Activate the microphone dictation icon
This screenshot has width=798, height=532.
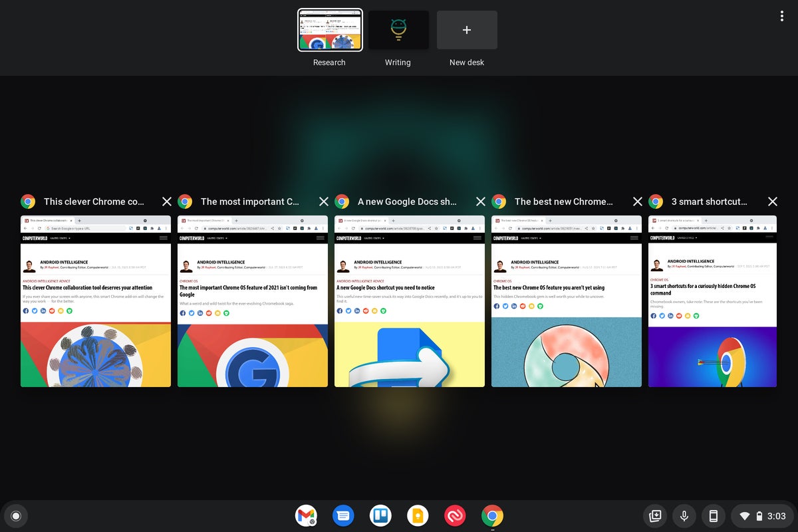tap(684, 516)
